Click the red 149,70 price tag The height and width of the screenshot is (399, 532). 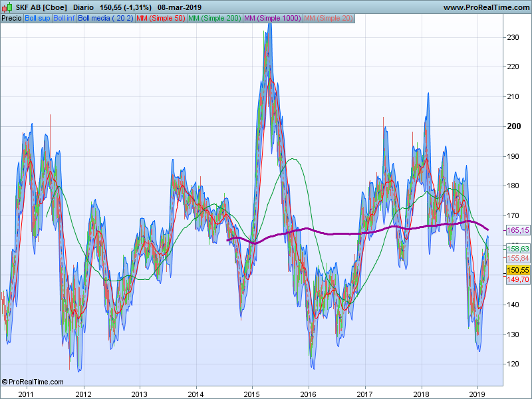(x=518, y=279)
